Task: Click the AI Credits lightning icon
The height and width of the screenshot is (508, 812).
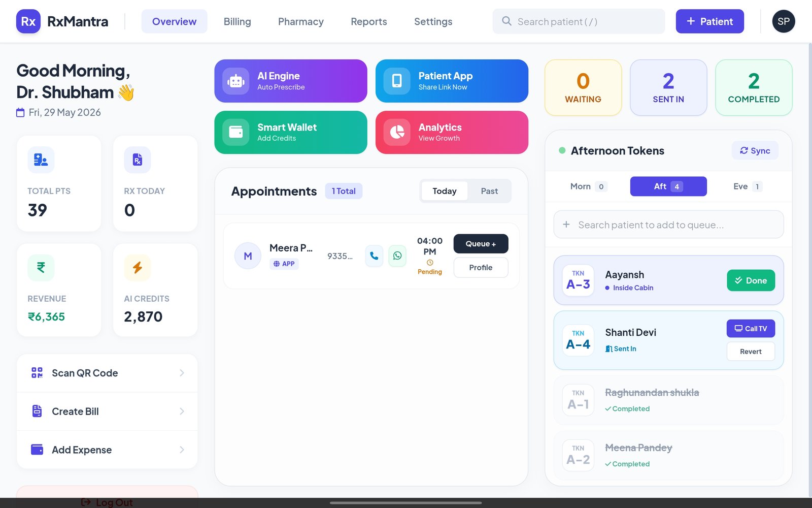Action: (x=138, y=268)
